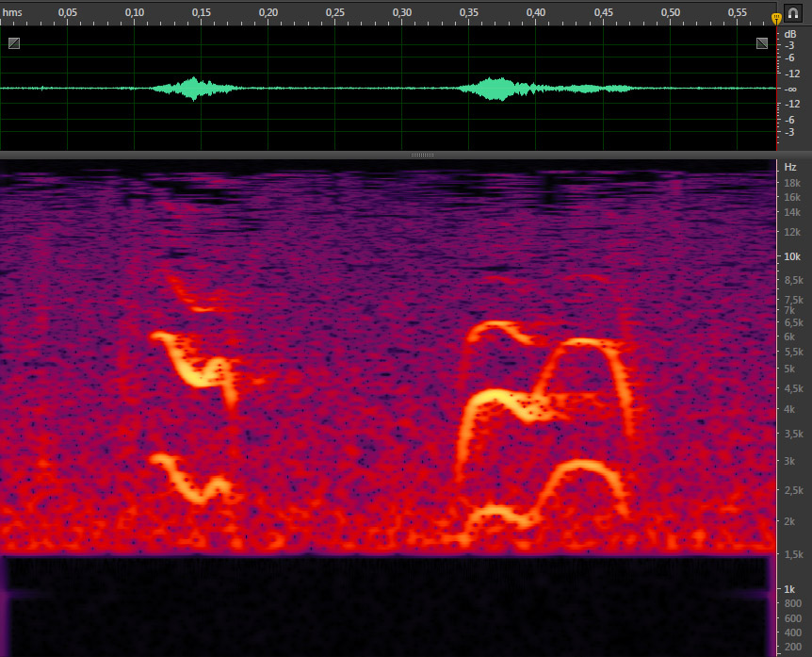Click the 0,20 mark on time ruler

[x=268, y=12]
